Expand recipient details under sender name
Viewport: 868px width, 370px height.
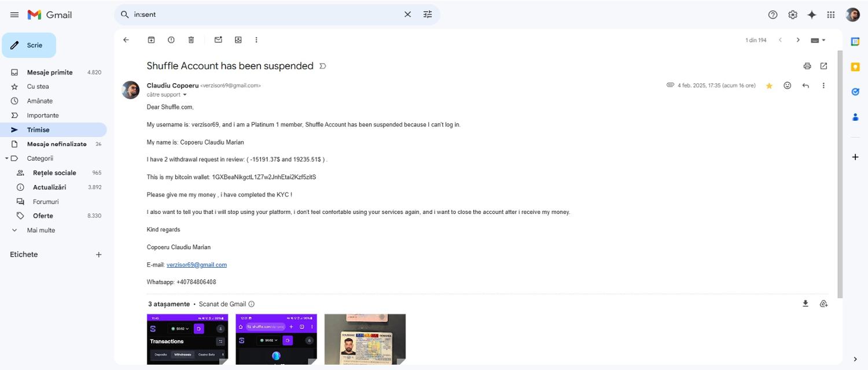(185, 95)
